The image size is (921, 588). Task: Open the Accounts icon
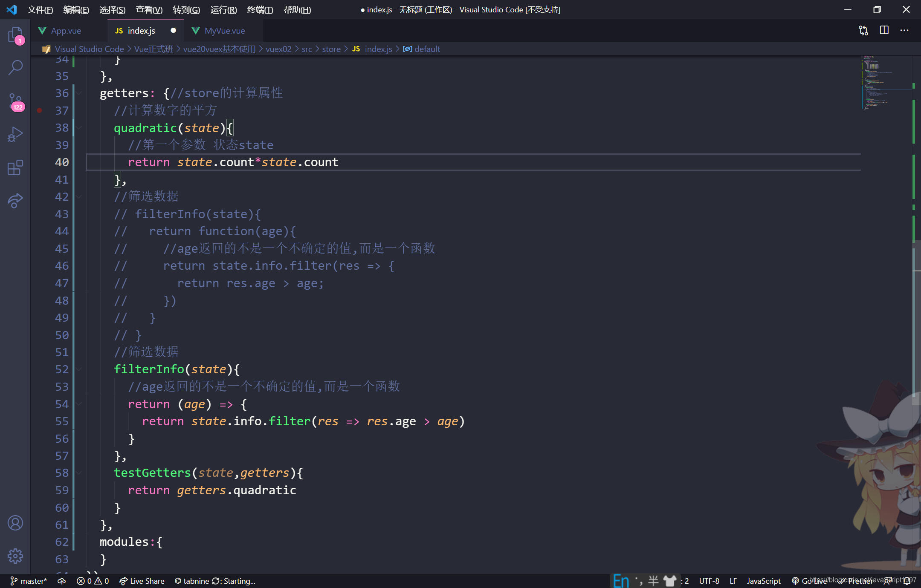(15, 523)
